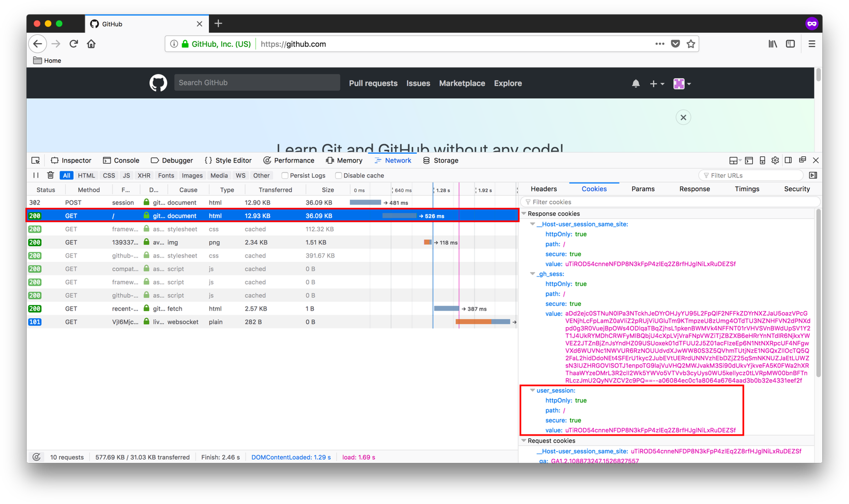Activate the element picker tool
Image resolution: width=849 pixels, height=504 pixels.
(36, 160)
